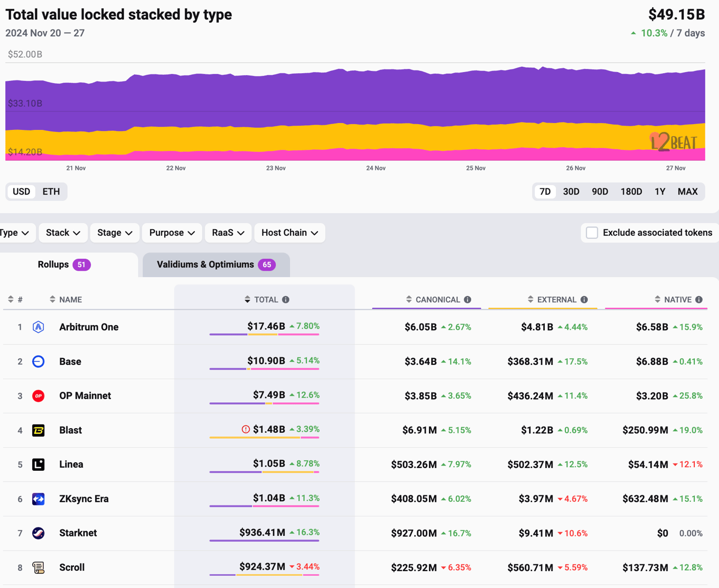Select the 90D time range

[600, 191]
